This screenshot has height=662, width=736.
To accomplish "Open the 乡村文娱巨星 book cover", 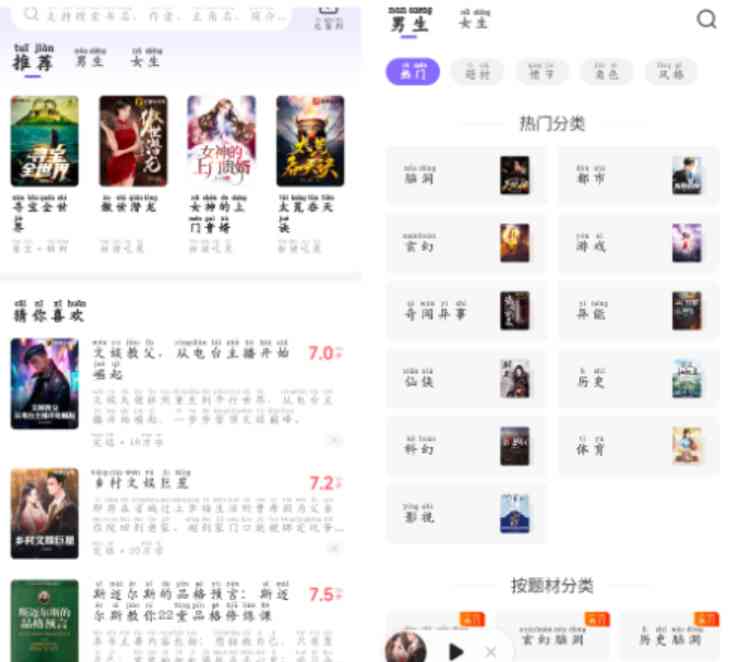I will (45, 513).
